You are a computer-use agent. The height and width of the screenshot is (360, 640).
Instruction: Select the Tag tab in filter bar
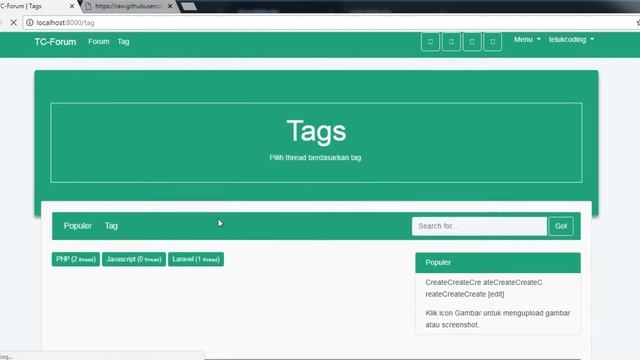(x=111, y=226)
